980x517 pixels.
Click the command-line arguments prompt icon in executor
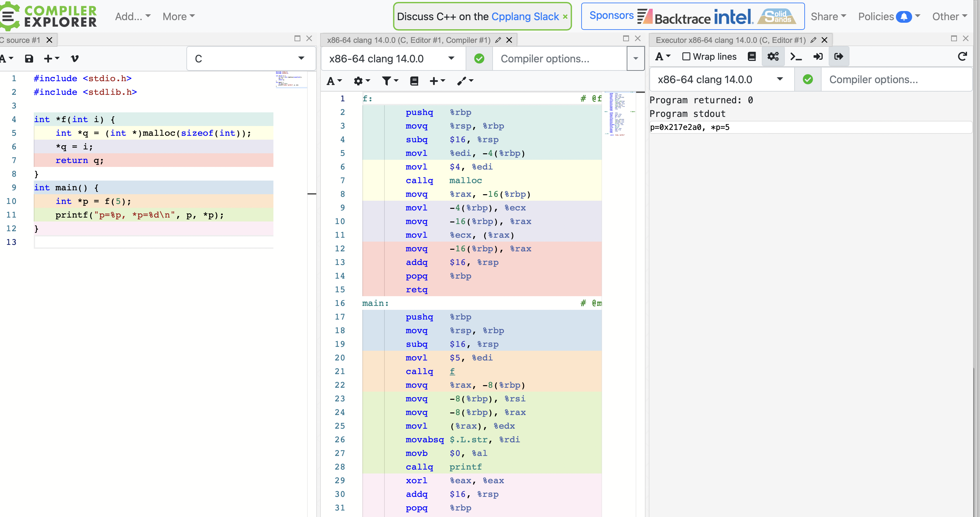[x=796, y=57]
